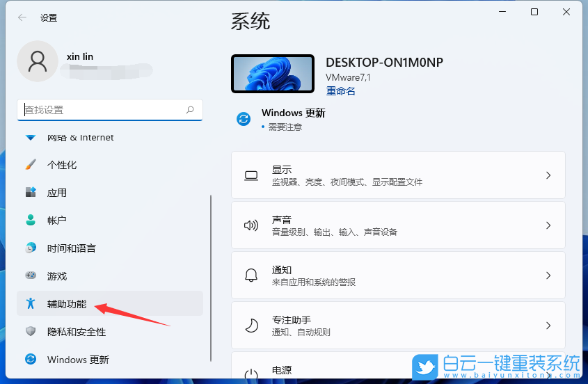Viewport: 588px width, 384px height.
Task: Click the gamepad icon for 游戏
Action: [31, 275]
